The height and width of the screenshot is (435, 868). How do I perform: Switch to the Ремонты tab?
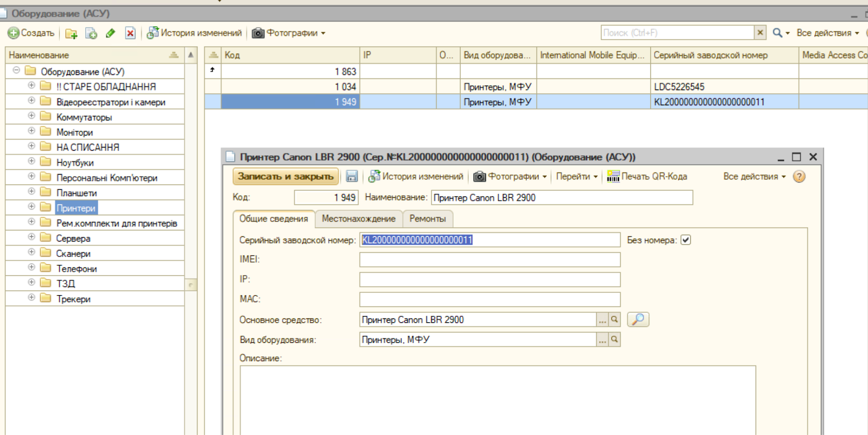click(x=427, y=219)
